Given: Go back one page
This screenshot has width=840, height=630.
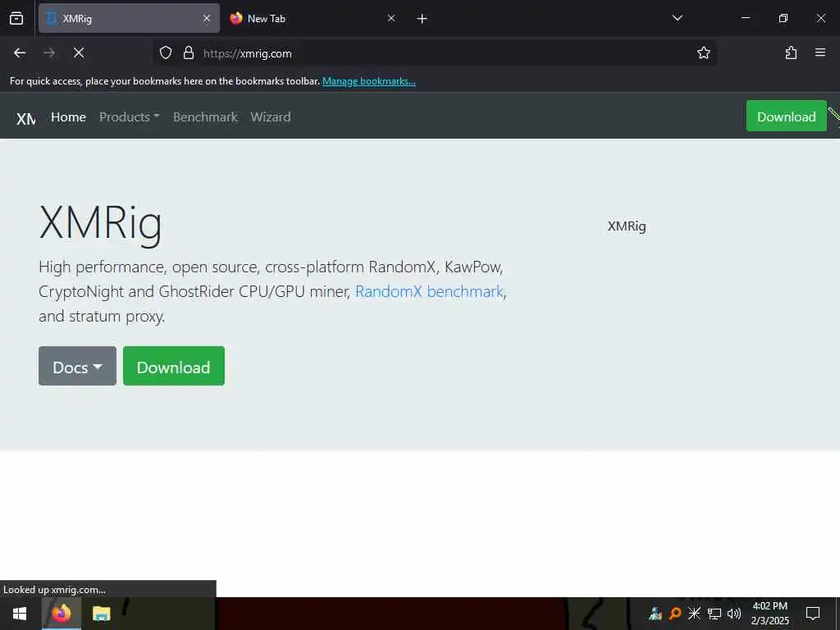Looking at the screenshot, I should coord(20,52).
